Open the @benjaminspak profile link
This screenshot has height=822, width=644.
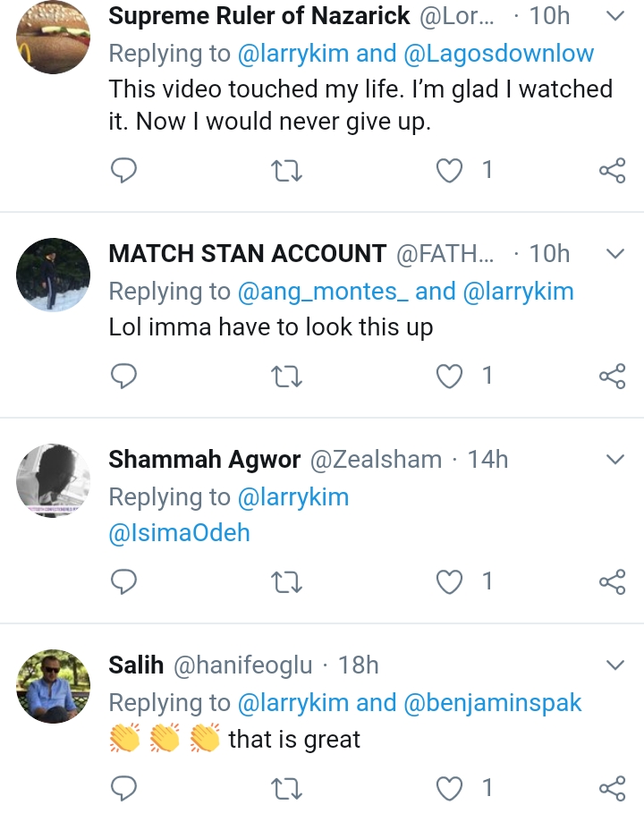click(493, 703)
